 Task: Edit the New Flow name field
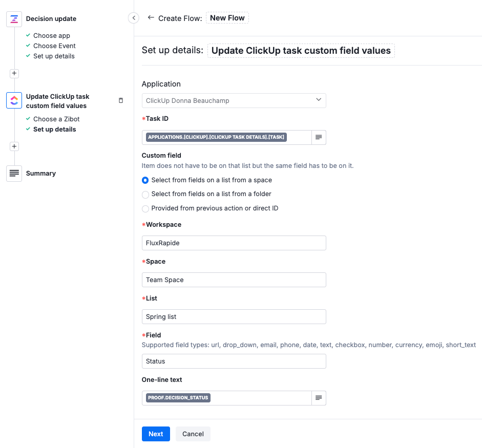click(x=227, y=18)
